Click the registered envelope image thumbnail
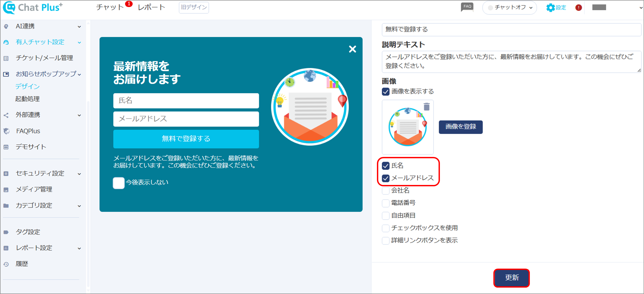The image size is (644, 294). pos(408,127)
